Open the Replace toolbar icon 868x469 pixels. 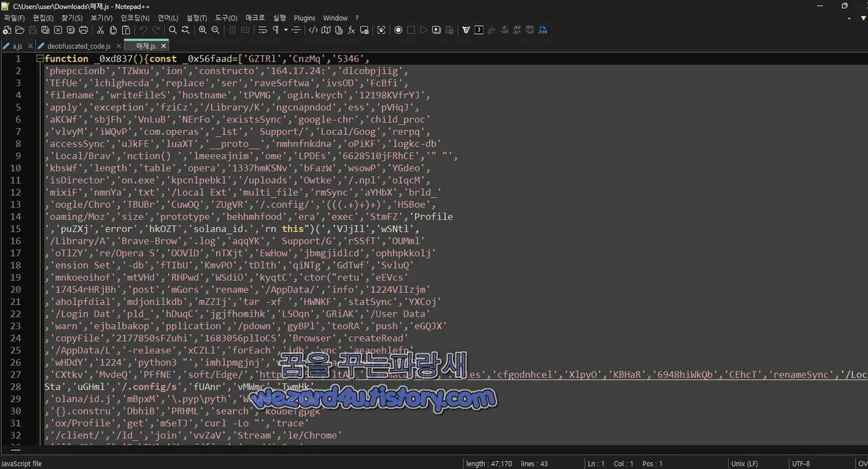186,30
